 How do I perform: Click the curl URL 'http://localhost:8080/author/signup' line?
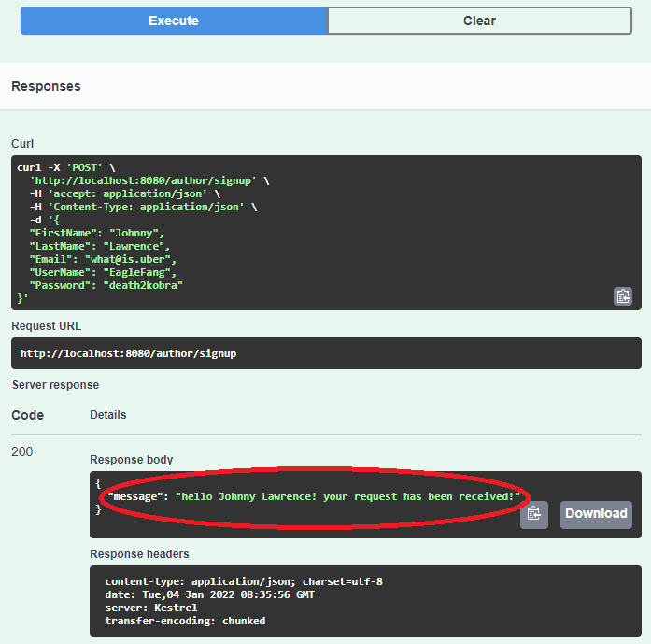pyautogui.click(x=149, y=180)
